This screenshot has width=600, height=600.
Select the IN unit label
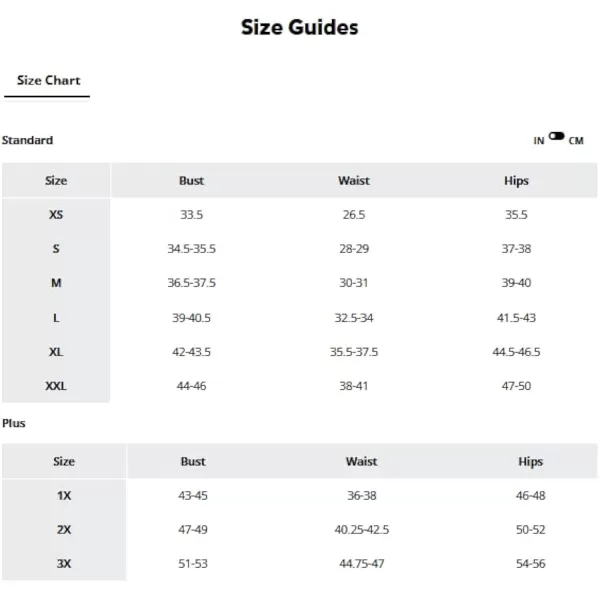click(x=539, y=141)
